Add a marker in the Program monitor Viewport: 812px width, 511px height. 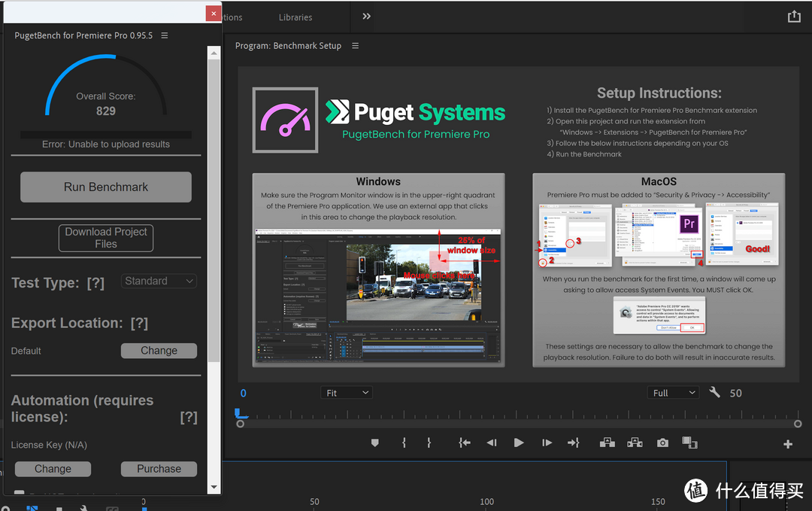(375, 443)
